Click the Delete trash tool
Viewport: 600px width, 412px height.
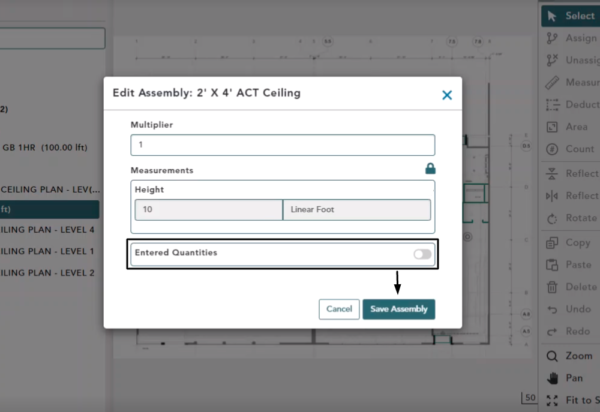click(571, 287)
